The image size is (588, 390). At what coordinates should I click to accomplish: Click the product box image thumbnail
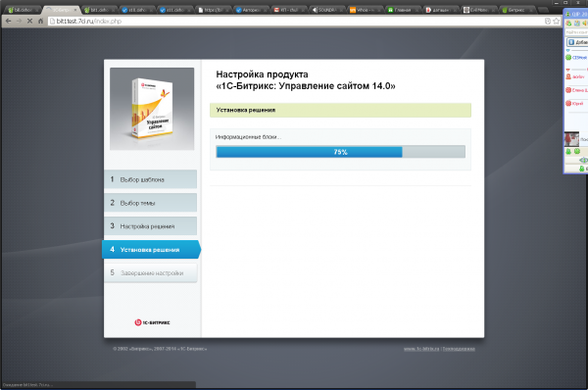152,109
